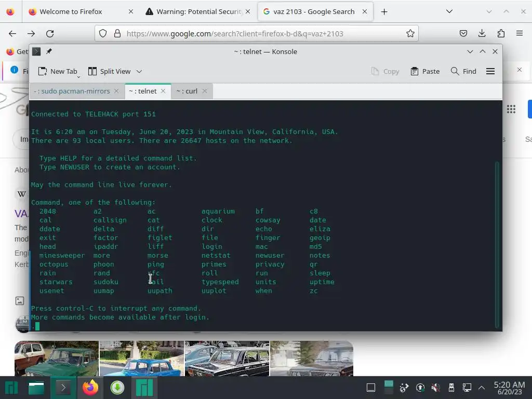Open Manjaro application launcher in taskbar
Viewport: 532px width, 399px height.
point(11,388)
